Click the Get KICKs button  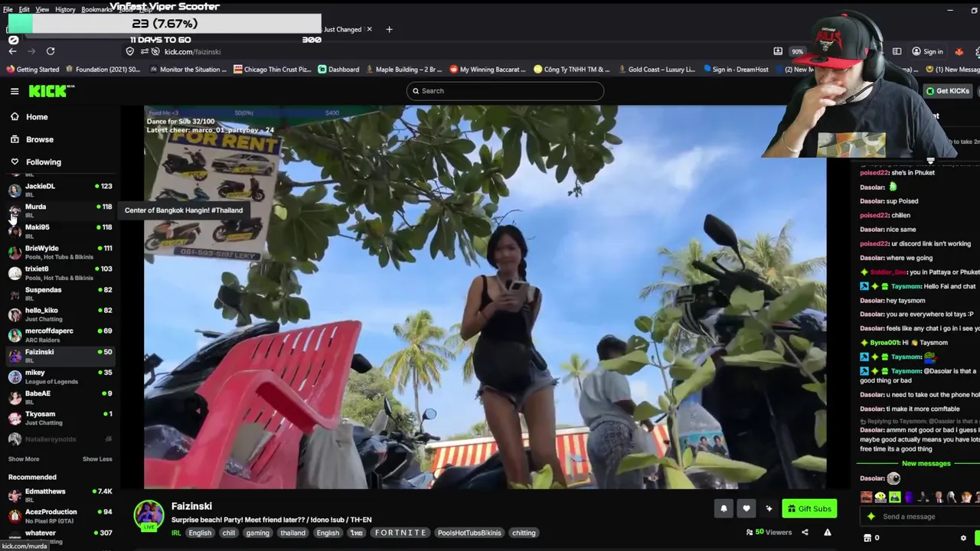pyautogui.click(x=947, y=91)
